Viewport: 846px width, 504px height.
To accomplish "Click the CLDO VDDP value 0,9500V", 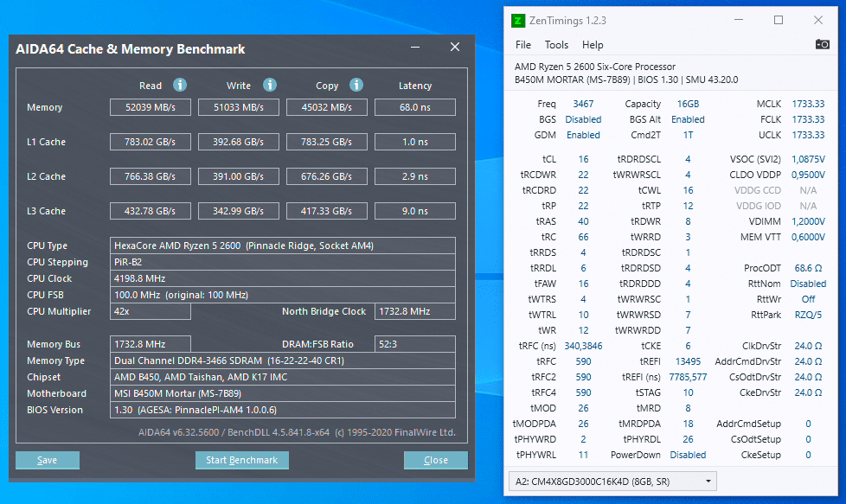I will [808, 175].
